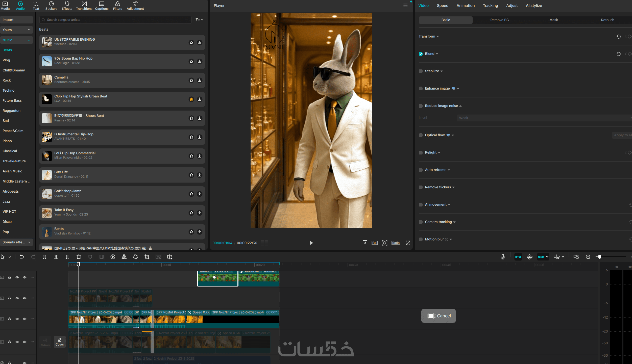Open the Remove BG tab

499,20
